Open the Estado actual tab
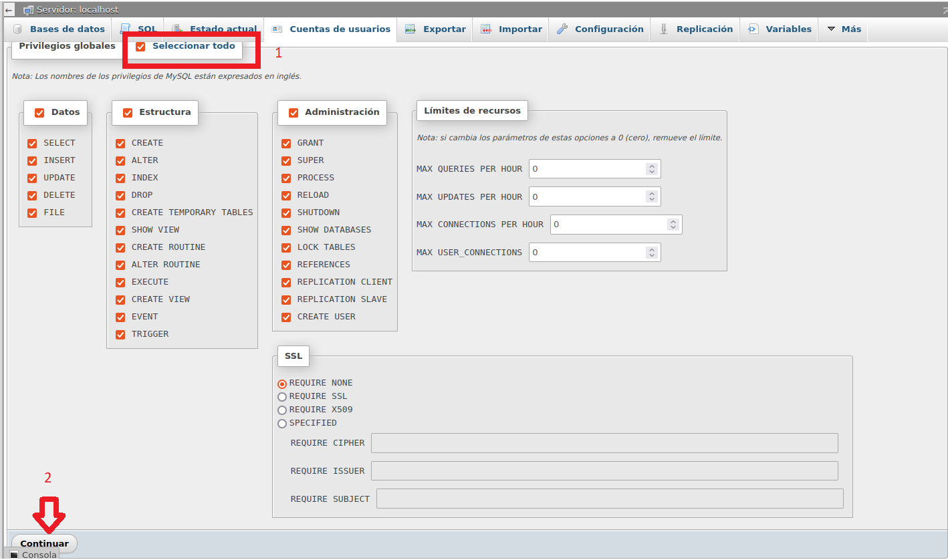The image size is (948, 560). tap(223, 29)
